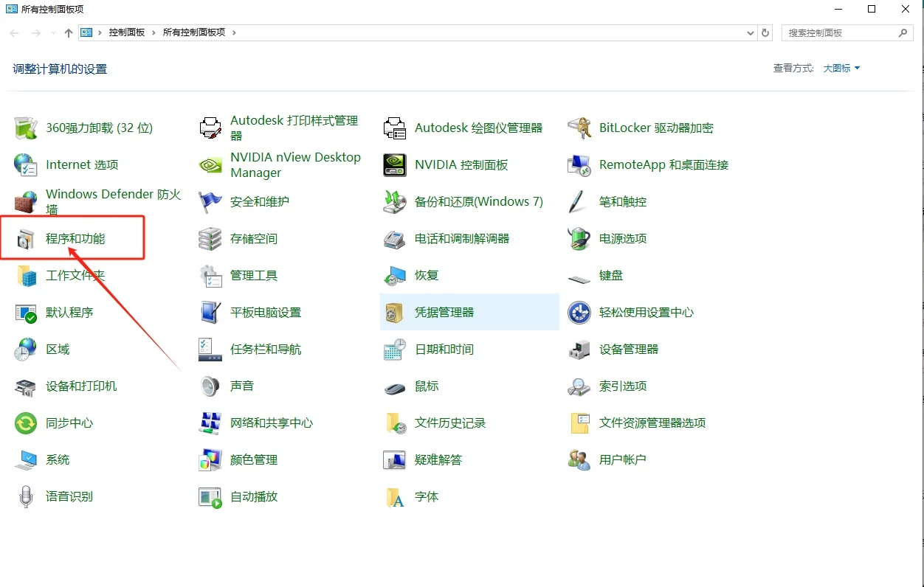Click 所有控制面板项 breadcrumb segment
Viewport: 924px width, 587px height.
194,32
